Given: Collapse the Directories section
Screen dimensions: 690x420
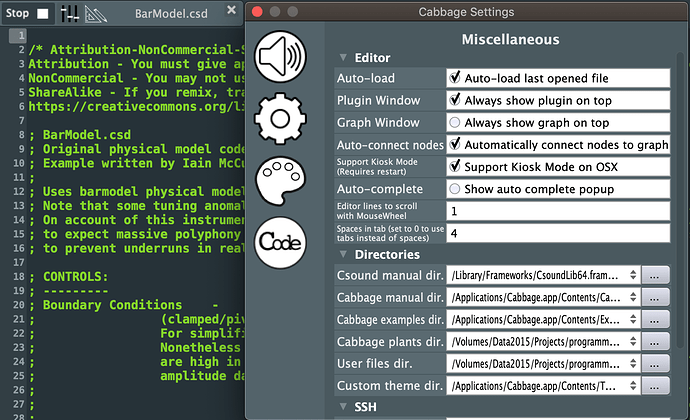Looking at the screenshot, I should pyautogui.click(x=343, y=254).
